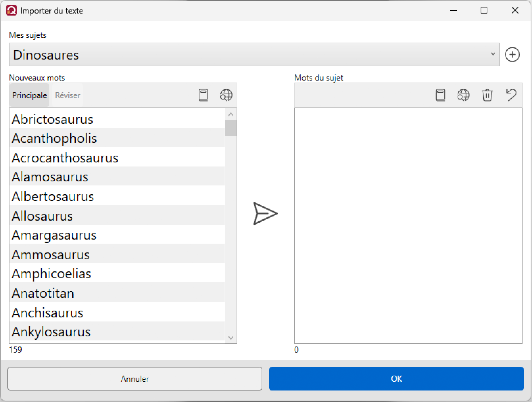Click the undo arrow icon

(511, 95)
